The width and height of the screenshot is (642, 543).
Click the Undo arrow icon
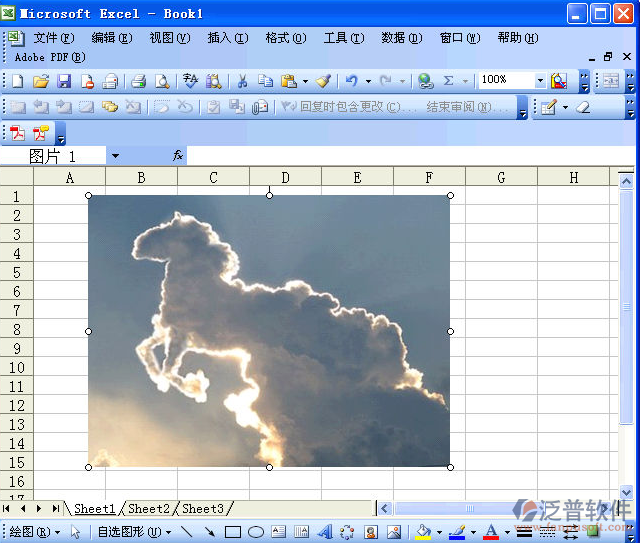352,81
